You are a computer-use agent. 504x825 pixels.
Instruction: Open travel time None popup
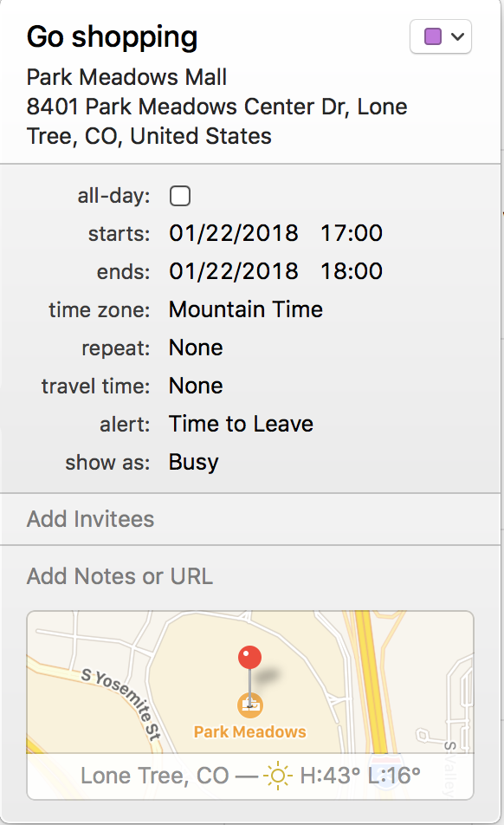(196, 387)
